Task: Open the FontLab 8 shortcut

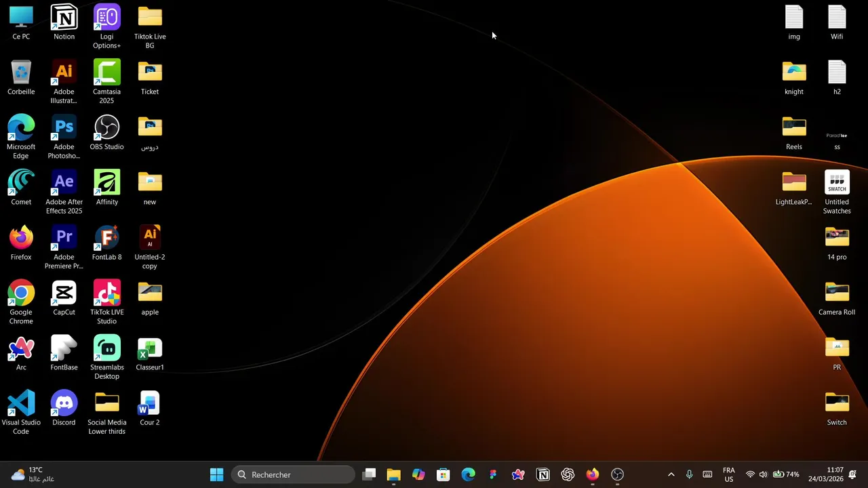Action: coord(106,243)
